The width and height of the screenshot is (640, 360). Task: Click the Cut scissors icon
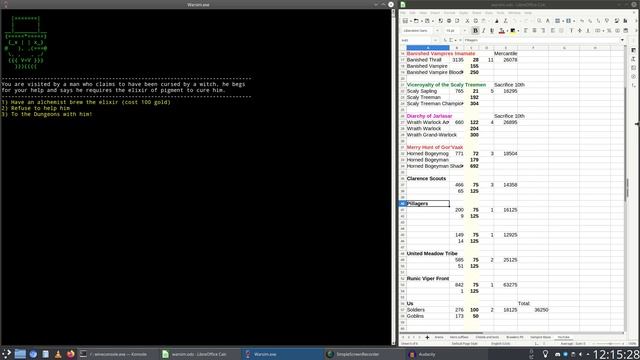(x=467, y=21)
